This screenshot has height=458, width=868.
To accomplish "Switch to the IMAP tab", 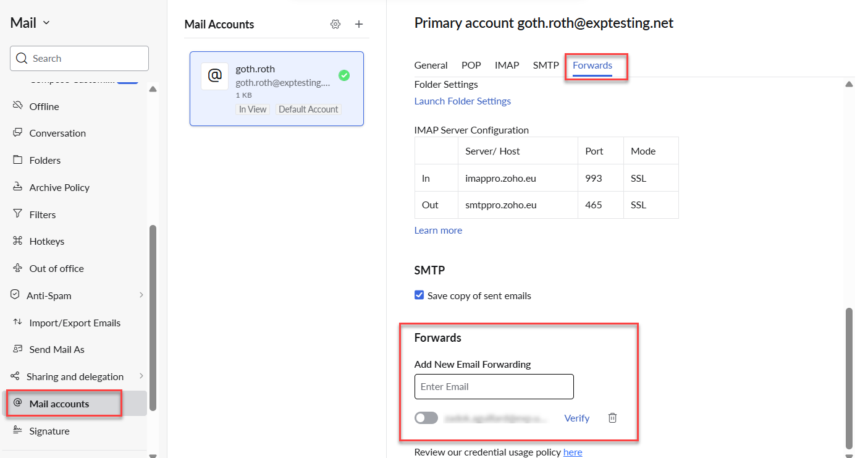I will click(x=507, y=65).
